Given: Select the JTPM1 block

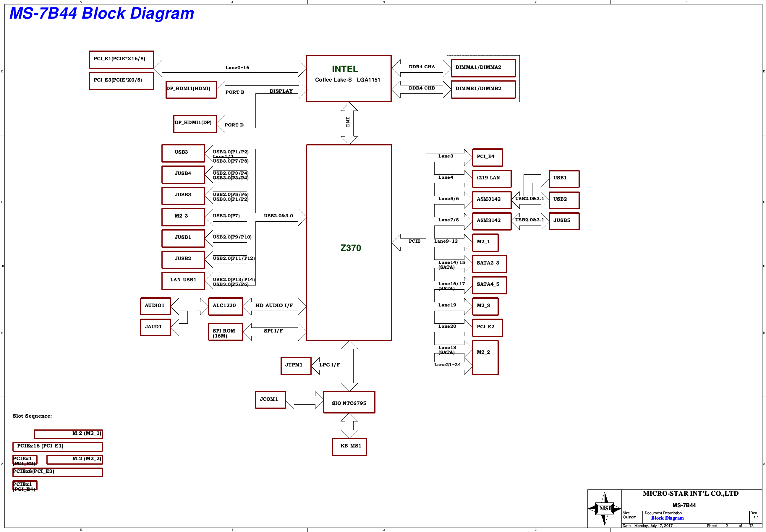Looking at the screenshot, I should pos(296,366).
